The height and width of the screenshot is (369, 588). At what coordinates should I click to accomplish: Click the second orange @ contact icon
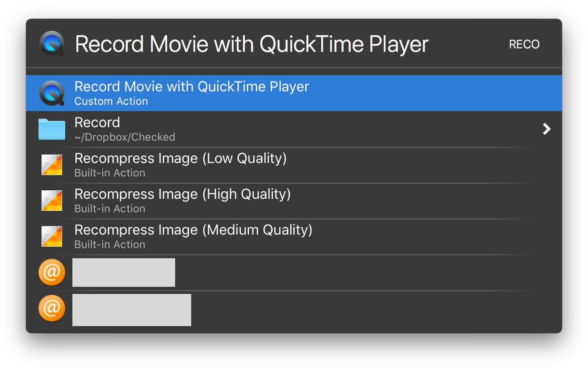click(52, 308)
